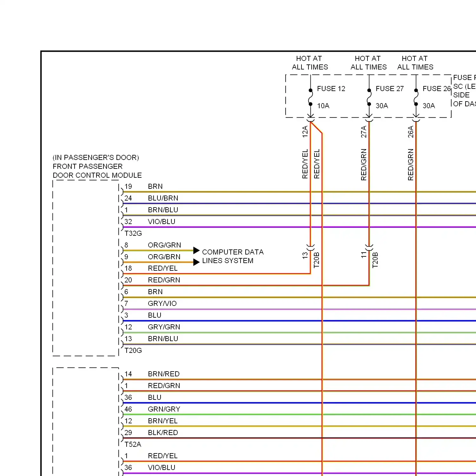
Task: Select the ORG/BRN wire label
Action: coord(164,257)
